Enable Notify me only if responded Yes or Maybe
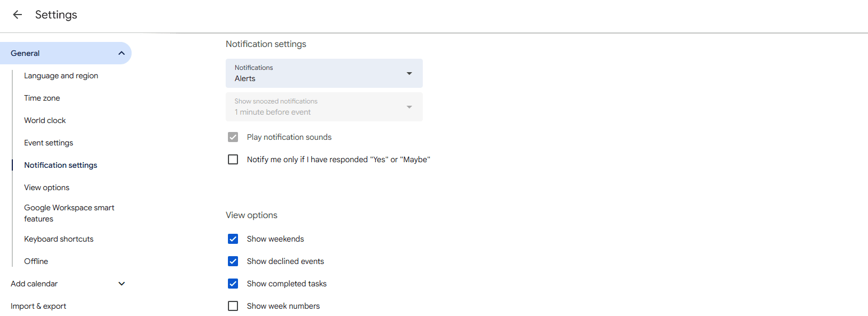 click(233, 159)
